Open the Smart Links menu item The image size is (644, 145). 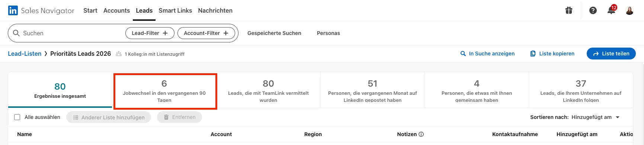(x=175, y=10)
